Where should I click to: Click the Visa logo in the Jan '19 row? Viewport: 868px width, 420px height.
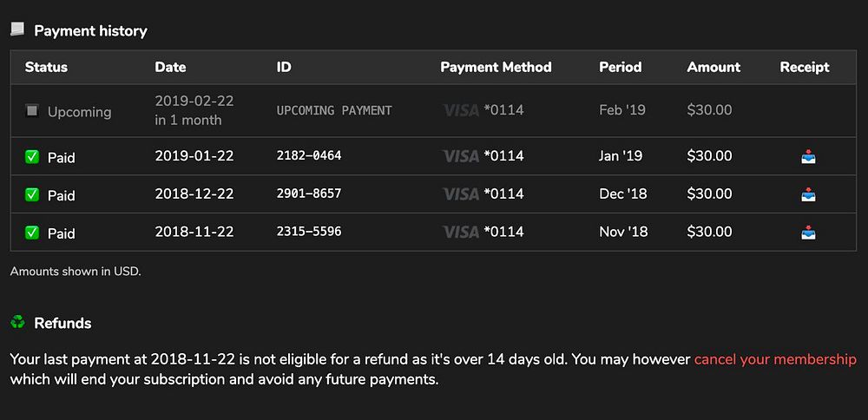[460, 157]
